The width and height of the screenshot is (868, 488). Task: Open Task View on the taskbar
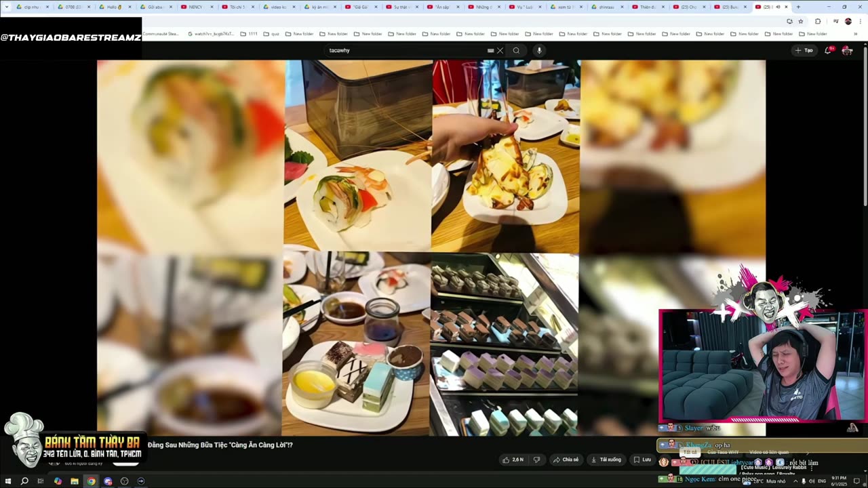(x=41, y=481)
